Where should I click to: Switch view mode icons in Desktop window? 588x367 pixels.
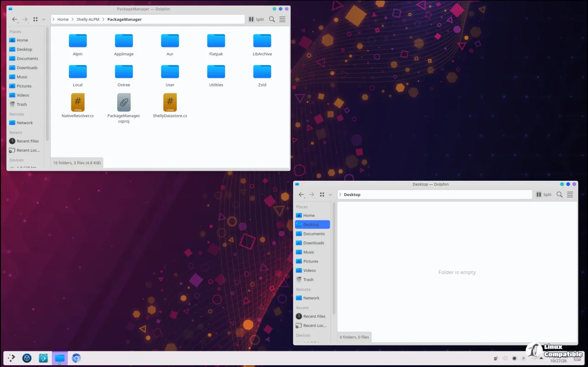(322, 195)
